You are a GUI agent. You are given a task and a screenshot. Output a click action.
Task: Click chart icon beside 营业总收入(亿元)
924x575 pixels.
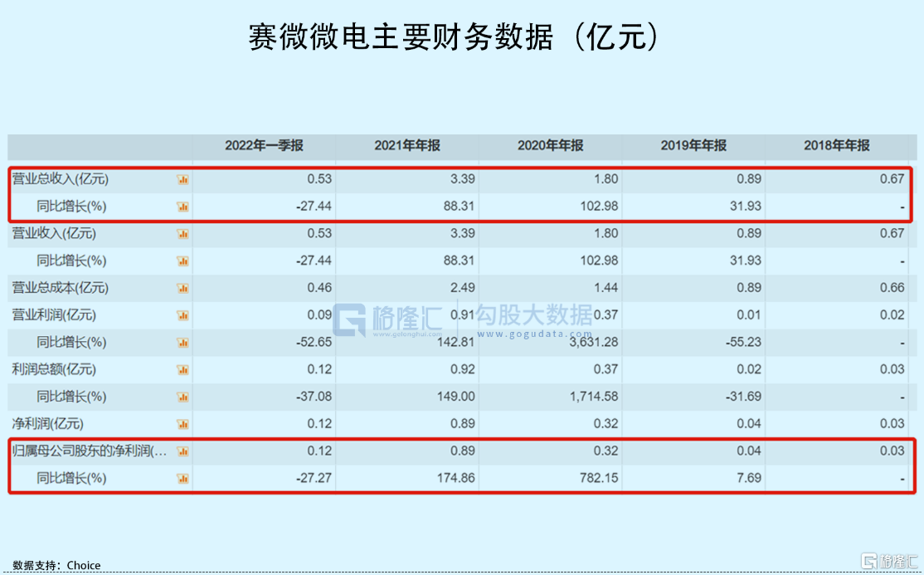tap(182, 179)
